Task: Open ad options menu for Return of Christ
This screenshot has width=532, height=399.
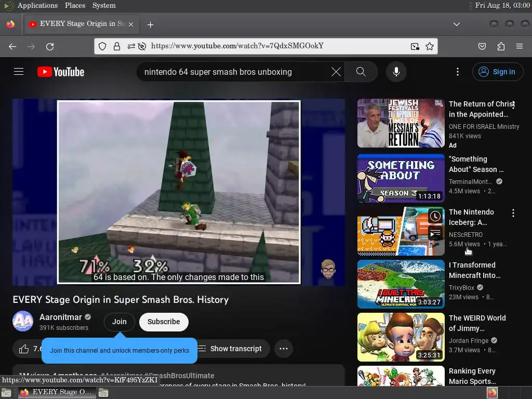Action: (514, 105)
